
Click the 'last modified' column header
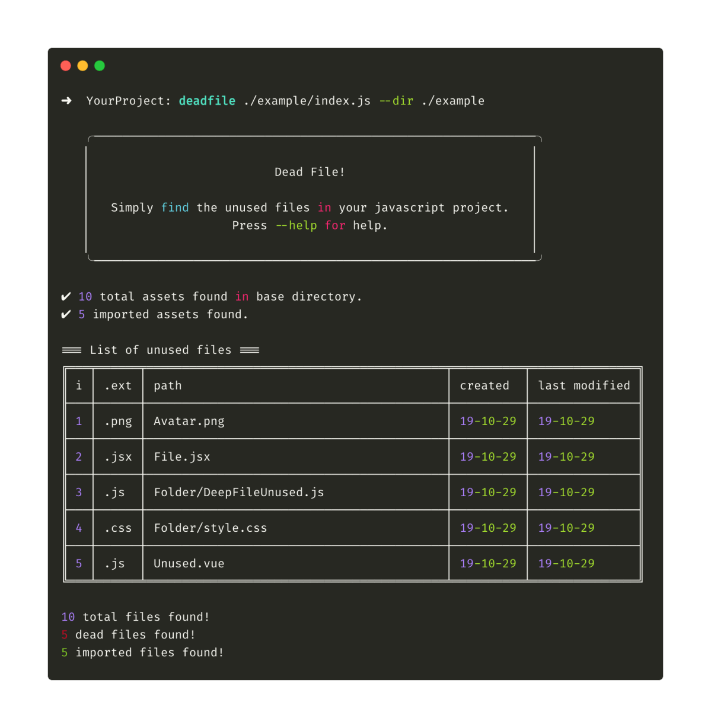[584, 385]
